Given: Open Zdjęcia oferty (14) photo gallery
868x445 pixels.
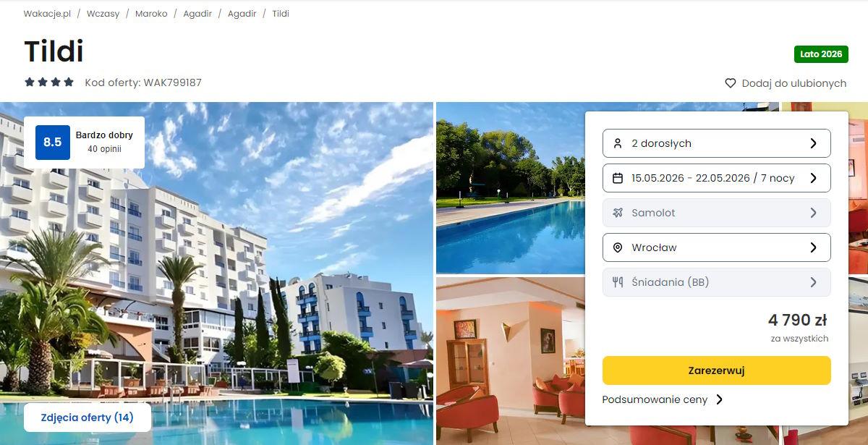Looking at the screenshot, I should coord(88,418).
